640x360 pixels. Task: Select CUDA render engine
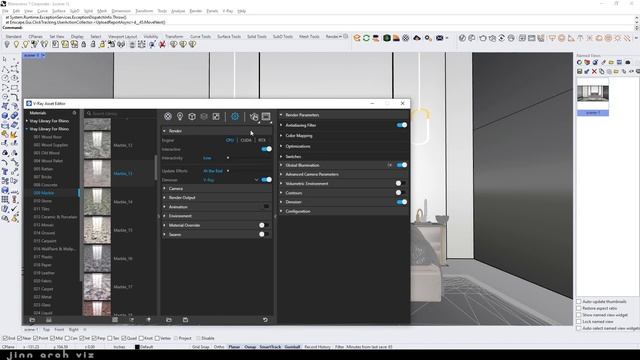[x=246, y=140]
